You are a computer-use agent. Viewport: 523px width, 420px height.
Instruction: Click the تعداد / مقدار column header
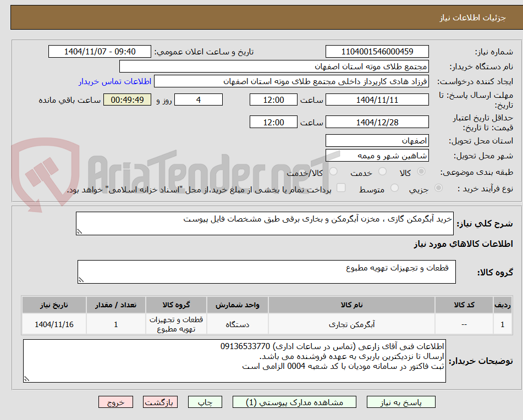pyautogui.click(x=115, y=305)
